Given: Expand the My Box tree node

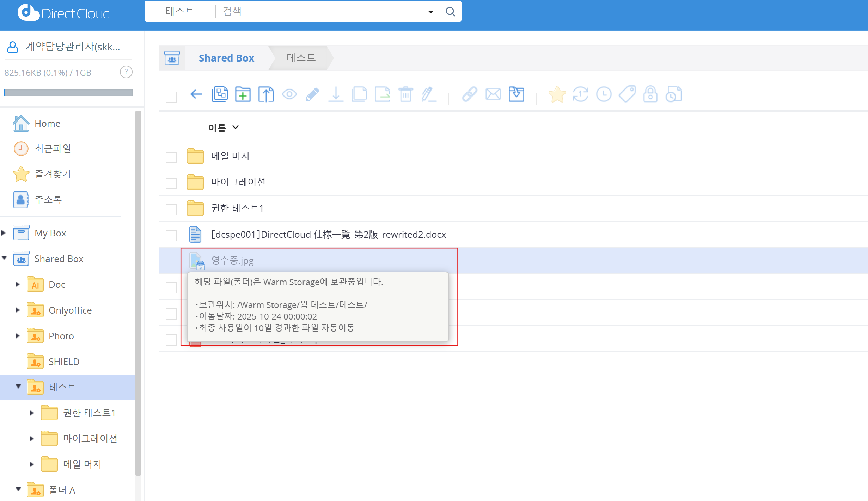Looking at the screenshot, I should (x=4, y=233).
